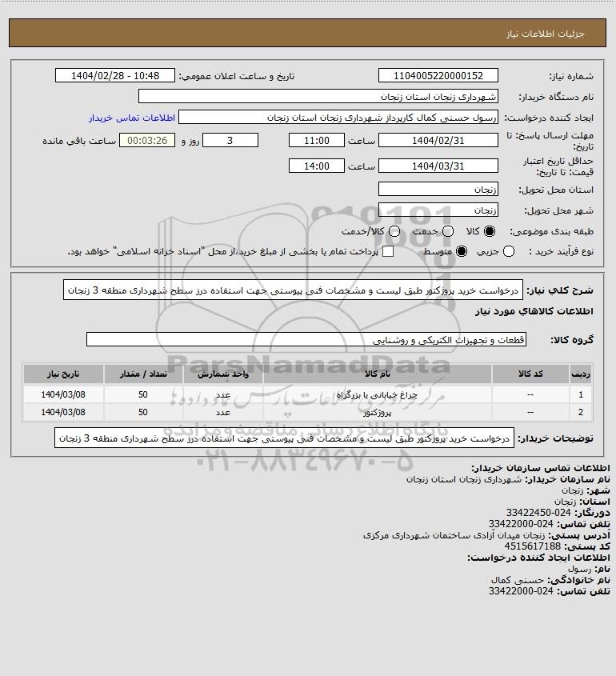
Task: Select the کالا/خدمت radio button
Action: coord(394,231)
